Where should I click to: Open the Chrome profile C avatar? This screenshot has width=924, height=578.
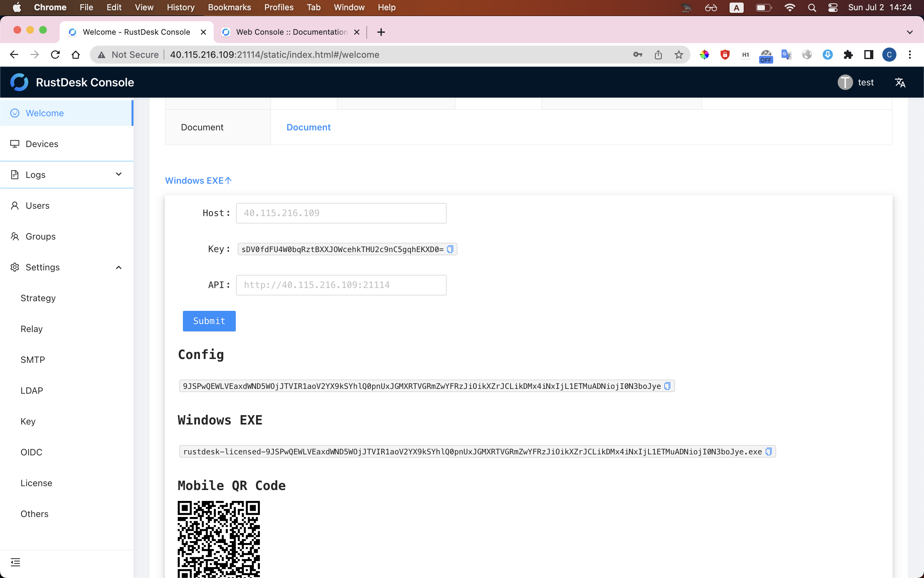click(x=889, y=55)
